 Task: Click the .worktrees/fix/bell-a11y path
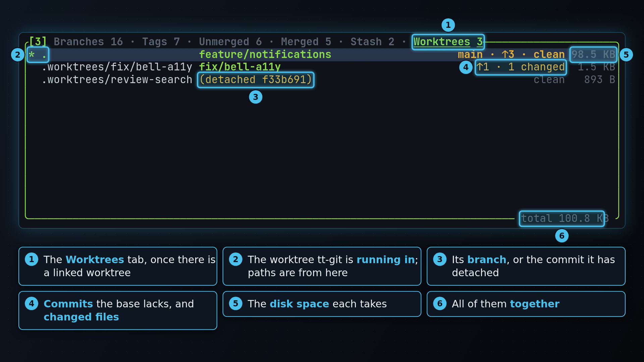coord(117,67)
